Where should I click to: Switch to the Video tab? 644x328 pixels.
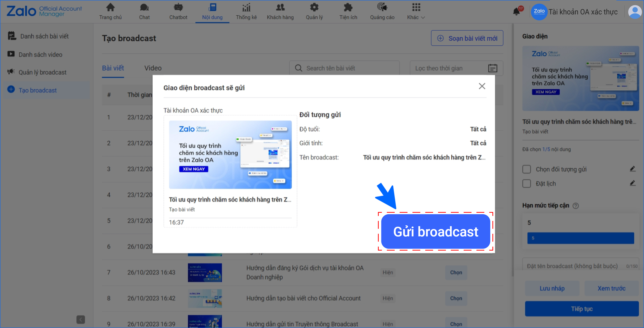point(153,68)
